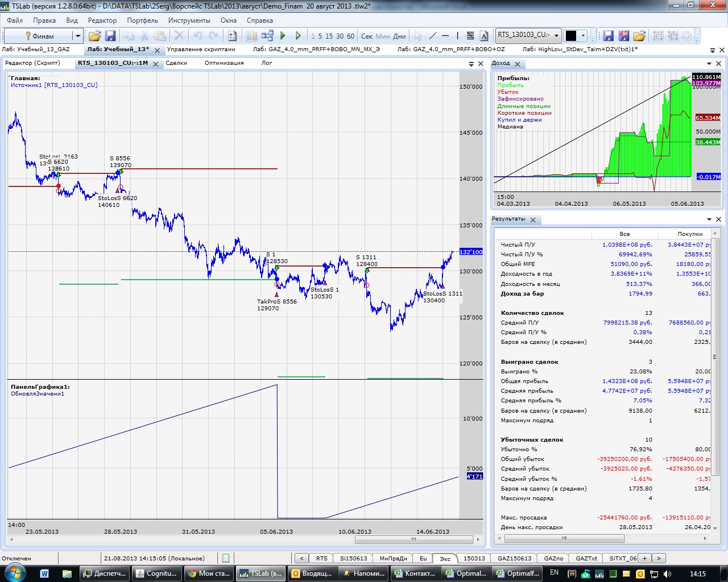728x582 pixels.
Task: Open the script properties sheet icon
Action: 232,36
